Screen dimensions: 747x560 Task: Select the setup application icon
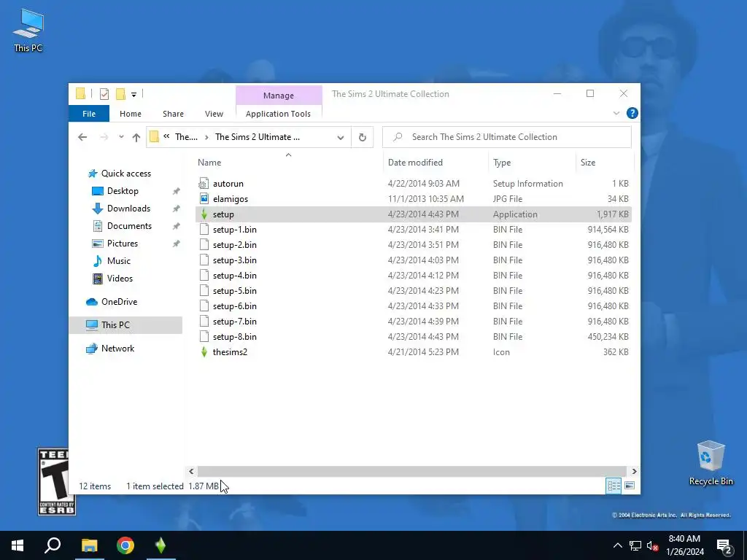(x=204, y=214)
